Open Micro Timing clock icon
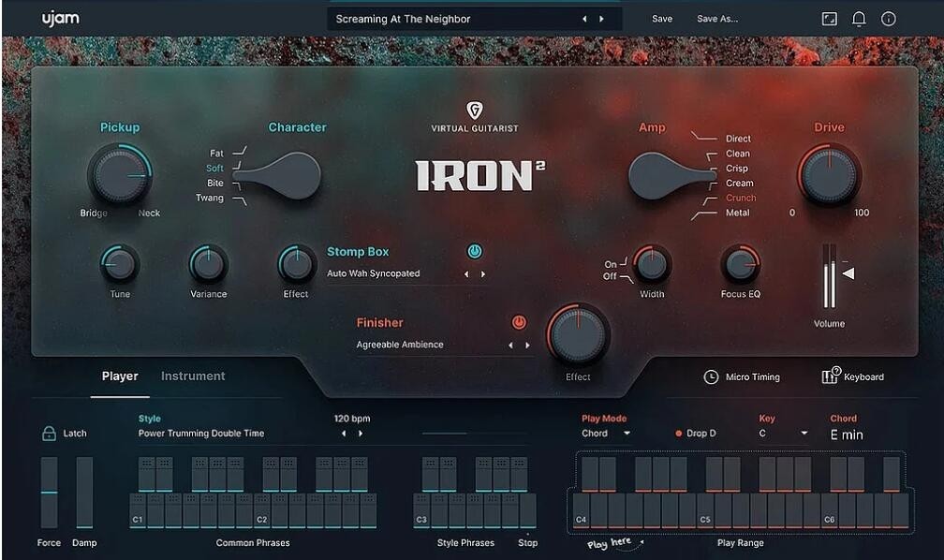Viewport: 944px width, 560px height. (x=711, y=377)
